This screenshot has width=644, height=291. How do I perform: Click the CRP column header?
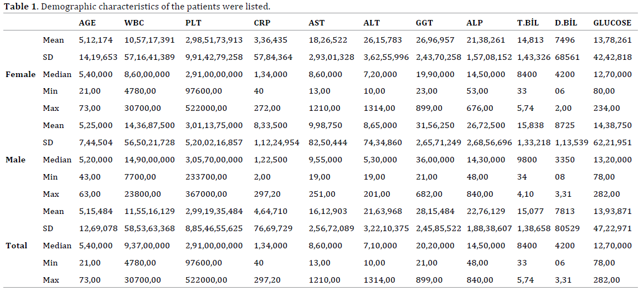click(261, 23)
